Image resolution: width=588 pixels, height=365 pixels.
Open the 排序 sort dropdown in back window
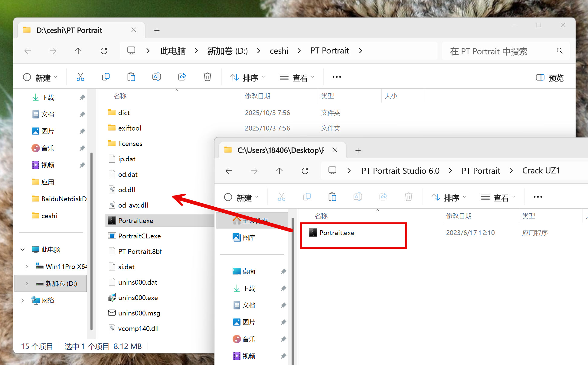click(x=247, y=78)
